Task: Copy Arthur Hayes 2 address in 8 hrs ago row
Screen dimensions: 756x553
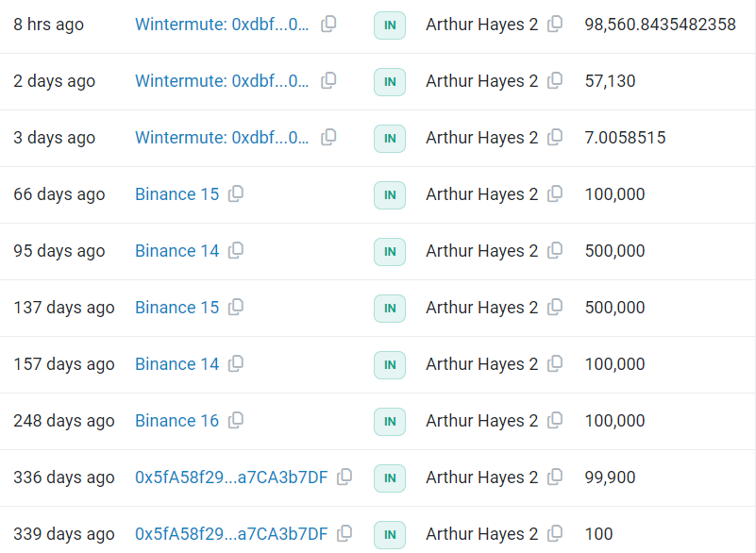Action: tap(555, 24)
